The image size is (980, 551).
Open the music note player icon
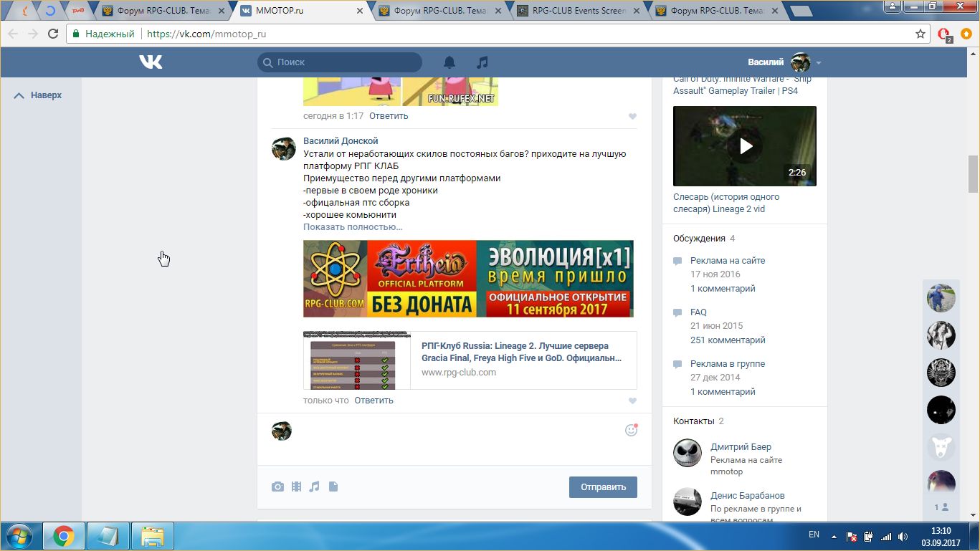pyautogui.click(x=482, y=62)
